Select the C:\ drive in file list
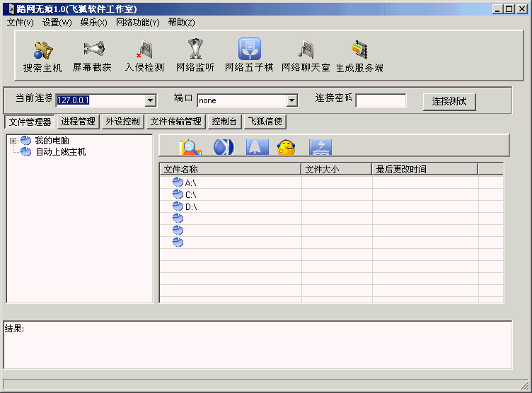This screenshot has width=532, height=393. 190,194
